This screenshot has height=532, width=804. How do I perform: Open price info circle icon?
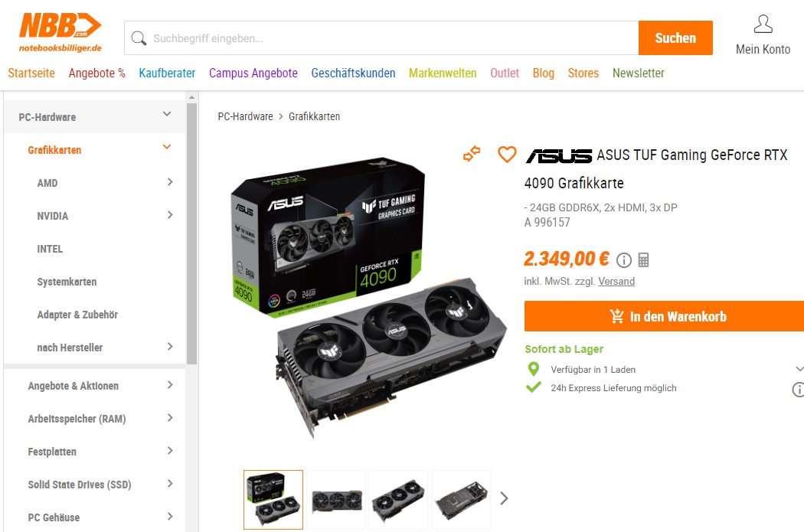(x=623, y=260)
